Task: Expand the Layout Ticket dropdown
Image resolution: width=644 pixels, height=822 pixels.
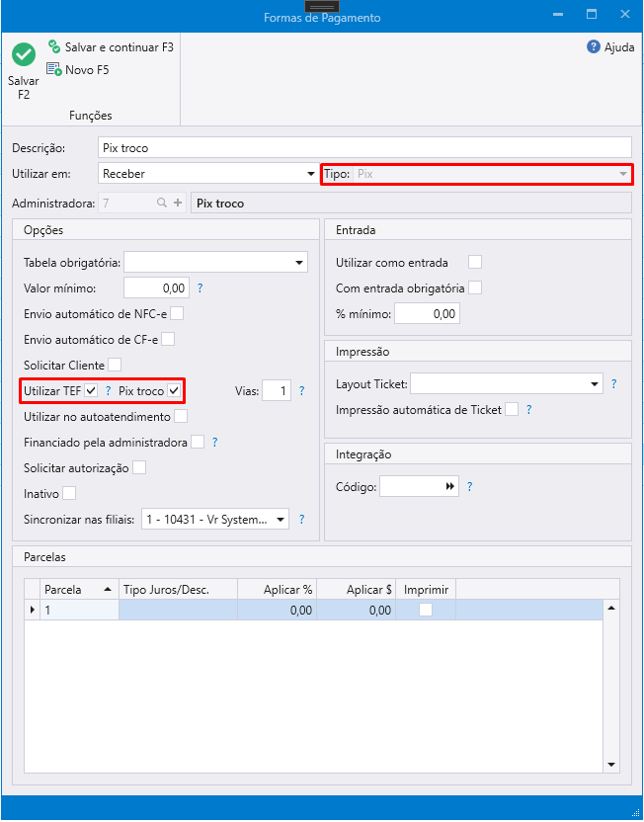Action: (x=595, y=383)
